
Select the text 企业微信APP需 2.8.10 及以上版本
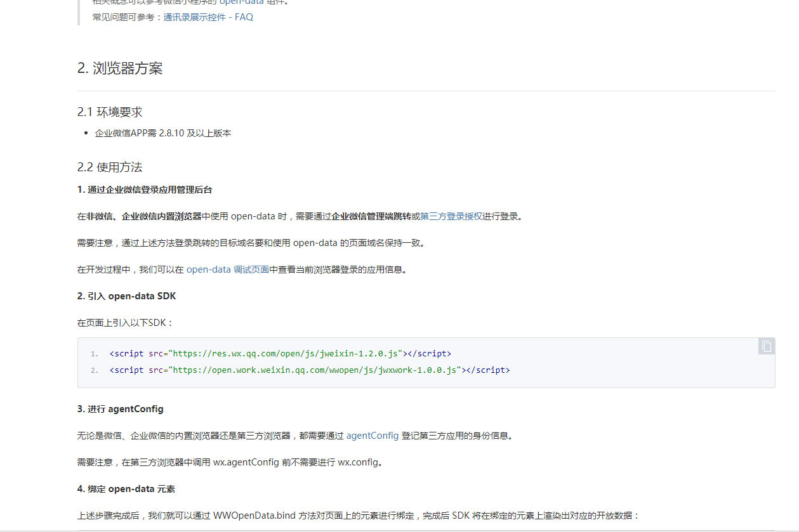click(x=163, y=133)
